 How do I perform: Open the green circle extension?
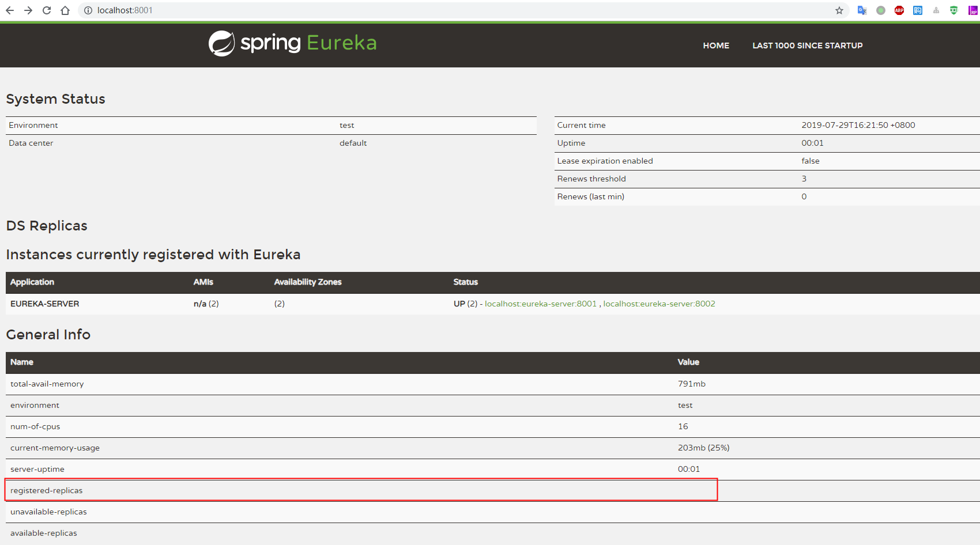point(881,10)
